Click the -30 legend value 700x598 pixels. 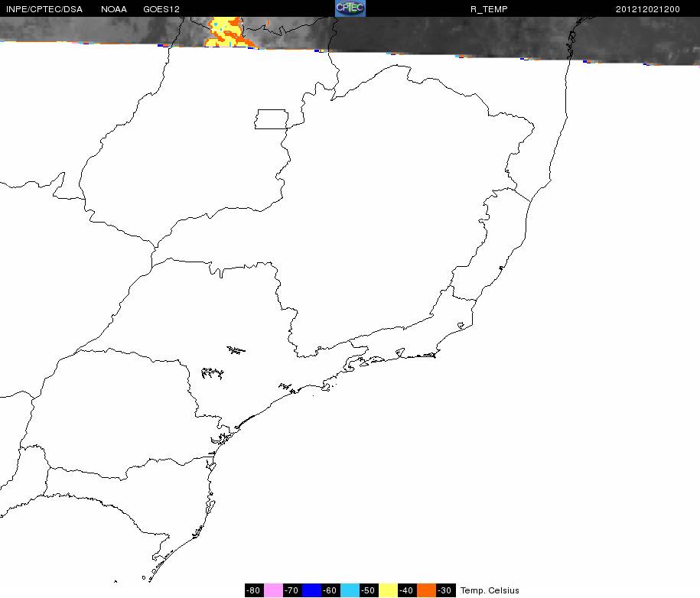tap(446, 590)
